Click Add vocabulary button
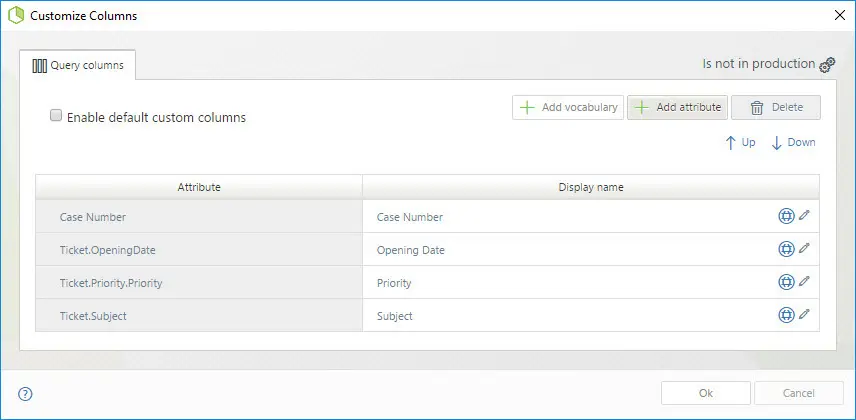856x420 pixels. 568,108
